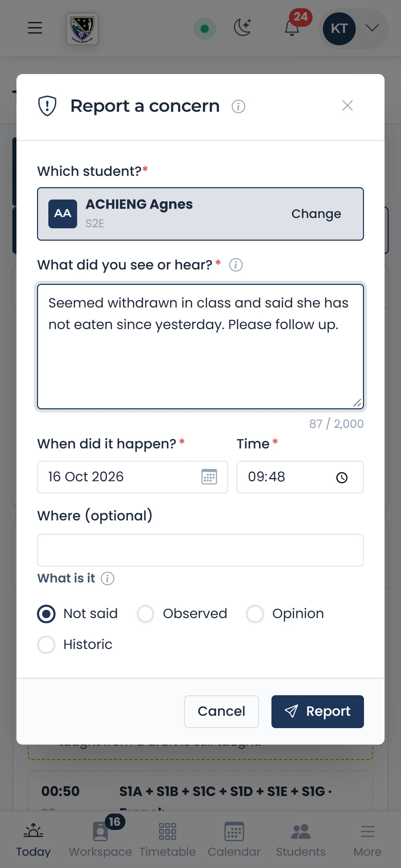Screen dimensions: 401x868
Task: Click info icon next to What is it
Action: 107,578
